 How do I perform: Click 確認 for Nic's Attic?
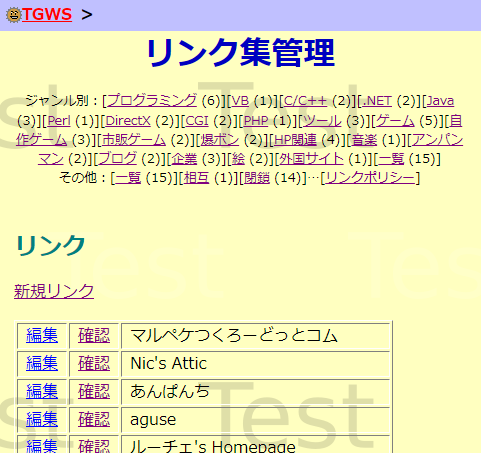pos(94,363)
